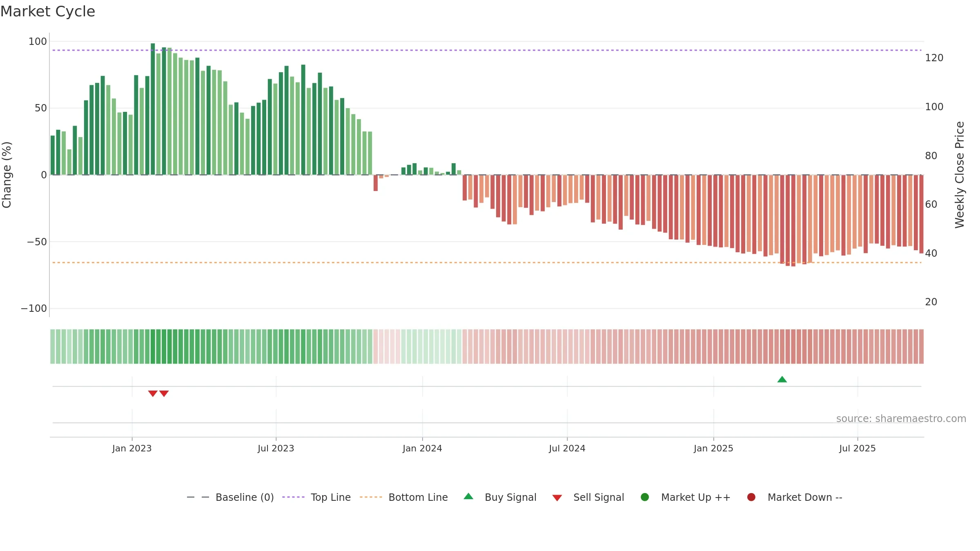The height and width of the screenshot is (551, 980).
Task: Click the −50 left axis tick label
Action: tap(37, 242)
